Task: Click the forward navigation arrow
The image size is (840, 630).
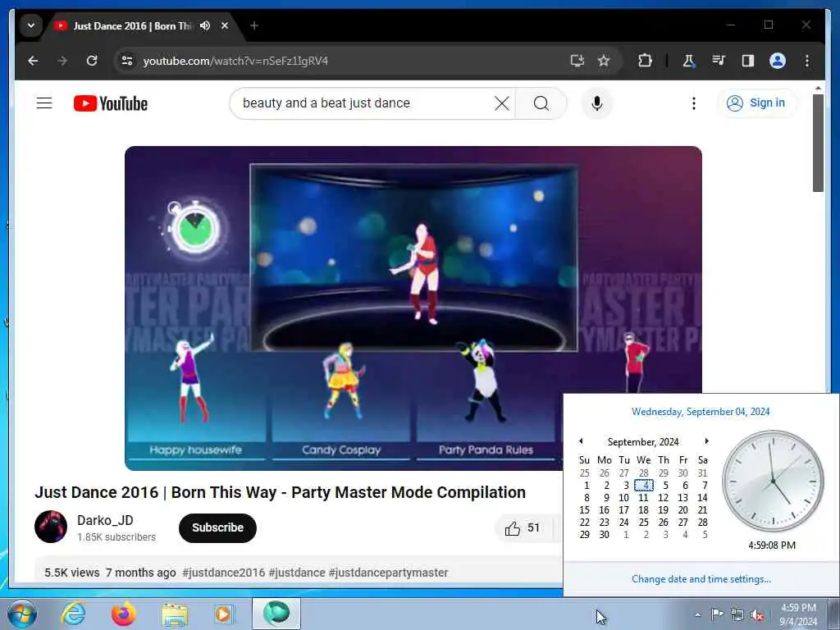Action: point(62,61)
